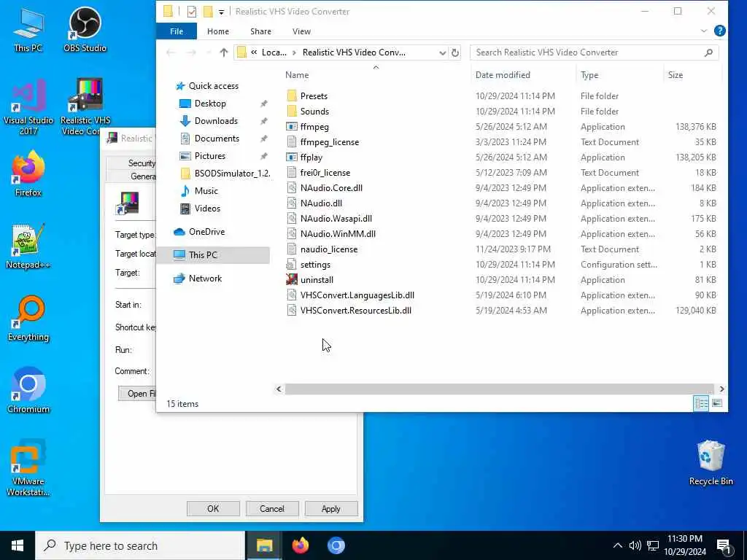
Task: Open VMware Workstation desktop shortcut
Action: coord(28,467)
